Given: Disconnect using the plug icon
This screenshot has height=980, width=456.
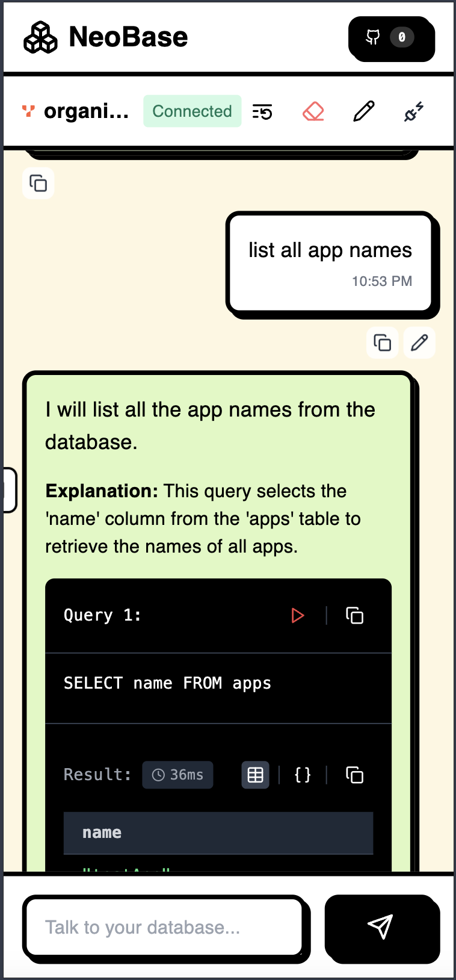Looking at the screenshot, I should coord(414,111).
